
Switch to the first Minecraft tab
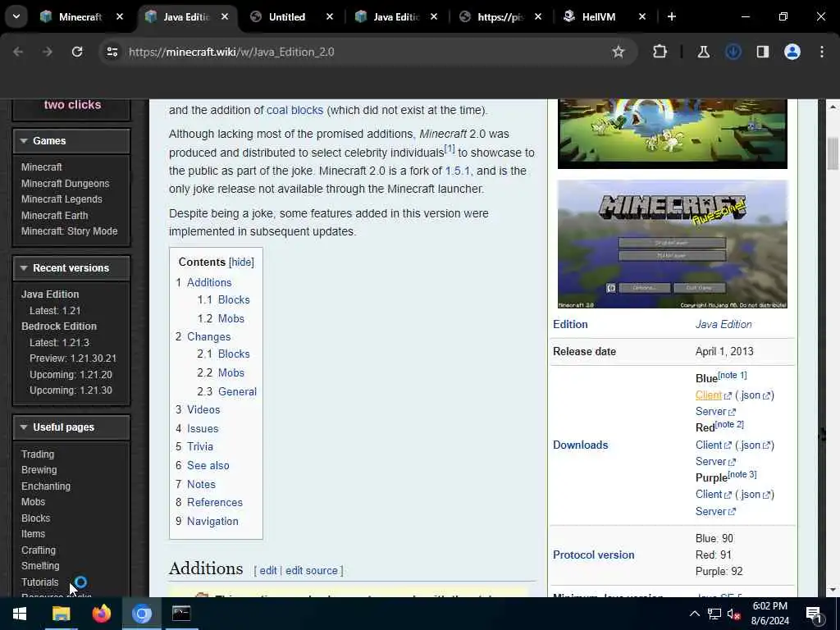pos(80,16)
